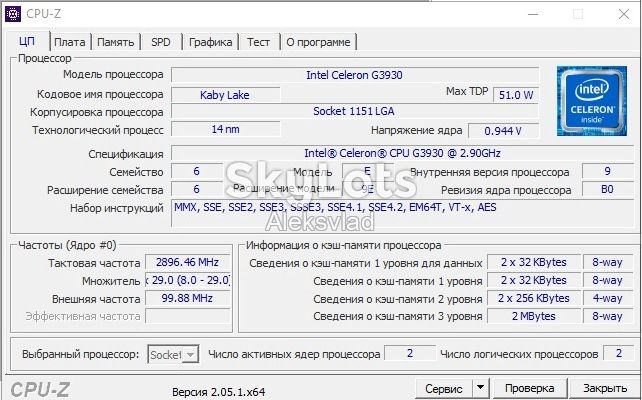642x400 pixels.
Task: Click the Socket 1151 LGA package field
Action: point(355,111)
